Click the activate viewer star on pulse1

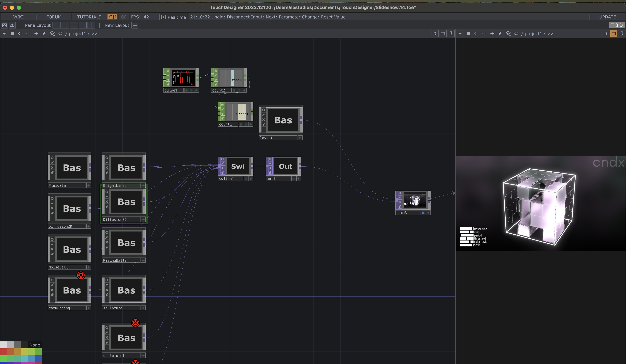click(196, 90)
